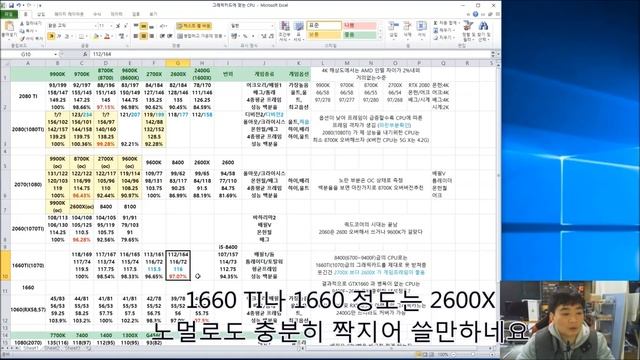Save the workbook from Quick Access Toolbar
The width and height of the screenshot is (640, 360).
(x=11, y=5)
